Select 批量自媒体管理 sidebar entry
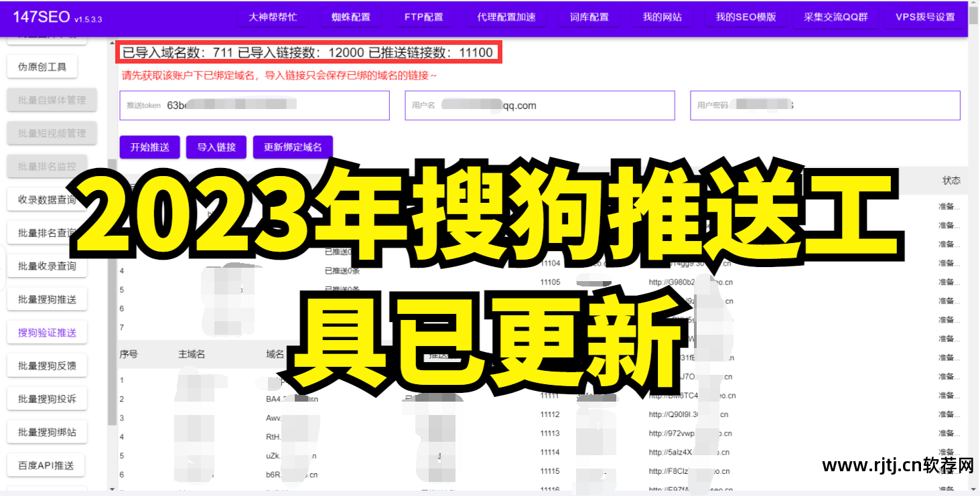 (x=52, y=100)
